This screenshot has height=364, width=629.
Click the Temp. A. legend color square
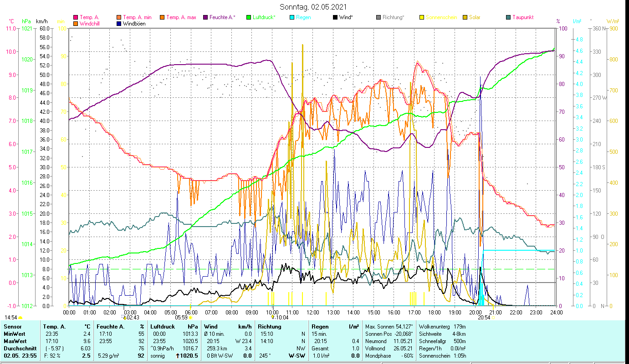pyautogui.click(x=76, y=17)
